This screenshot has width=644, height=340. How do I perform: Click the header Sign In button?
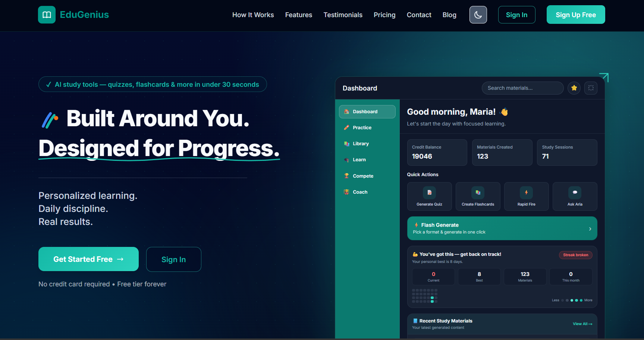pos(516,15)
